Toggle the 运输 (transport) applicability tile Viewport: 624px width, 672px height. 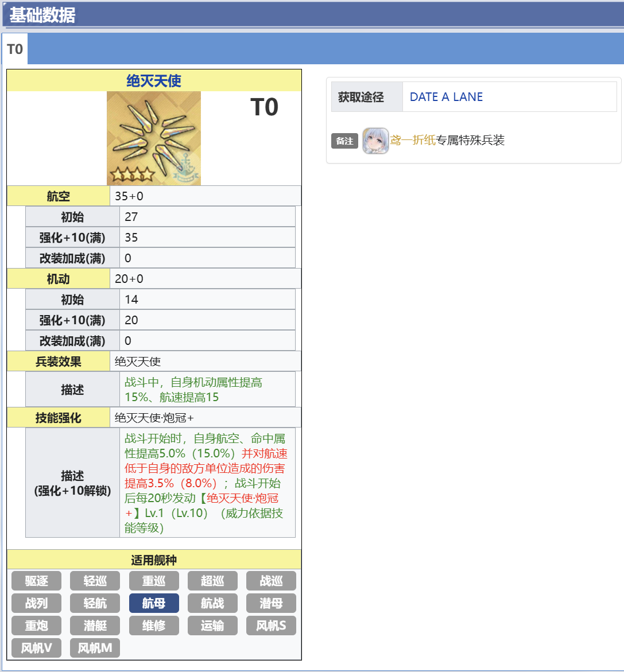tap(212, 626)
